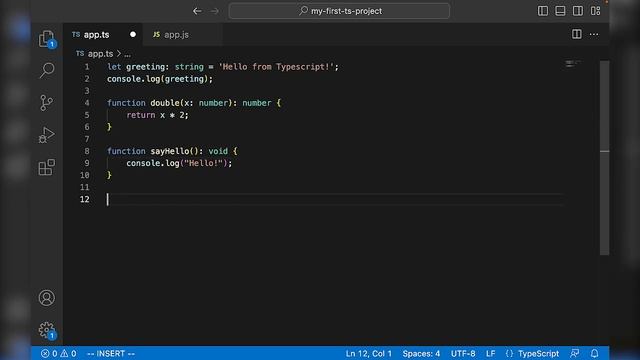Click the return keyword on line 5
Image resolution: width=640 pixels, height=360 pixels.
click(141, 115)
